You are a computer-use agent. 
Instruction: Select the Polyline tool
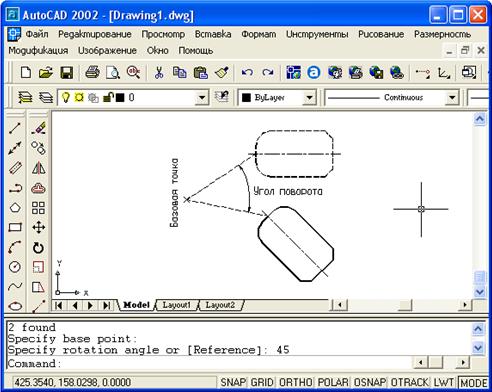click(x=15, y=189)
